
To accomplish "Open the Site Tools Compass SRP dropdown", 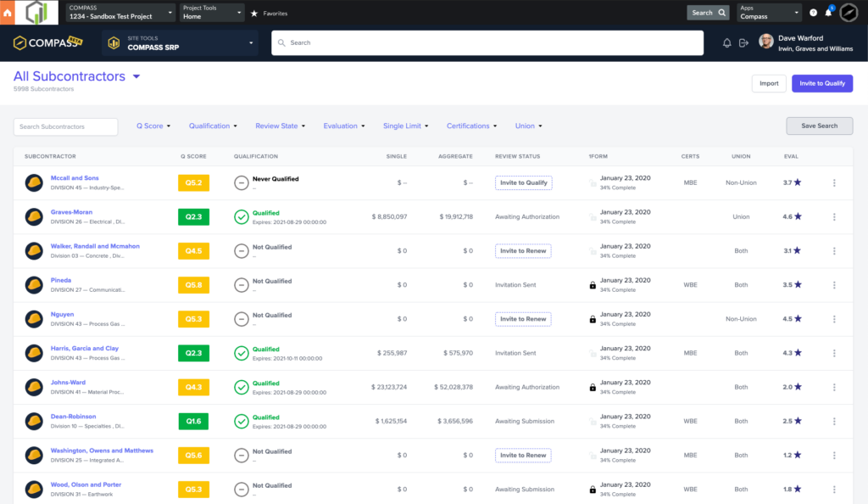I will click(x=181, y=42).
